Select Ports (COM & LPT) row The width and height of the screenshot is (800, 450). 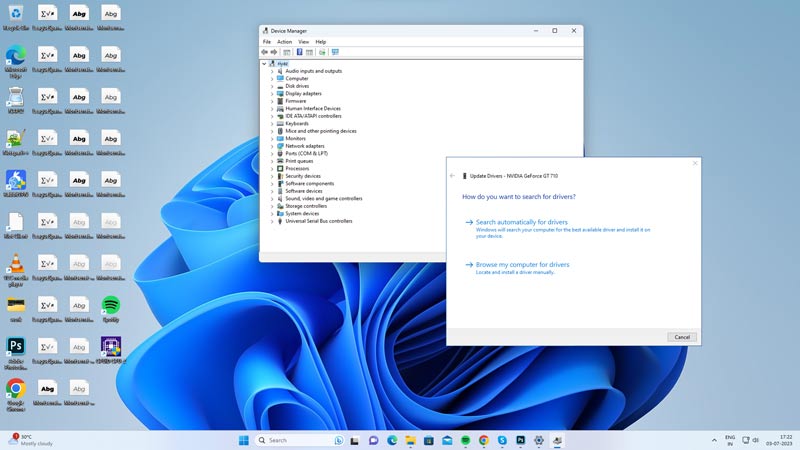306,154
